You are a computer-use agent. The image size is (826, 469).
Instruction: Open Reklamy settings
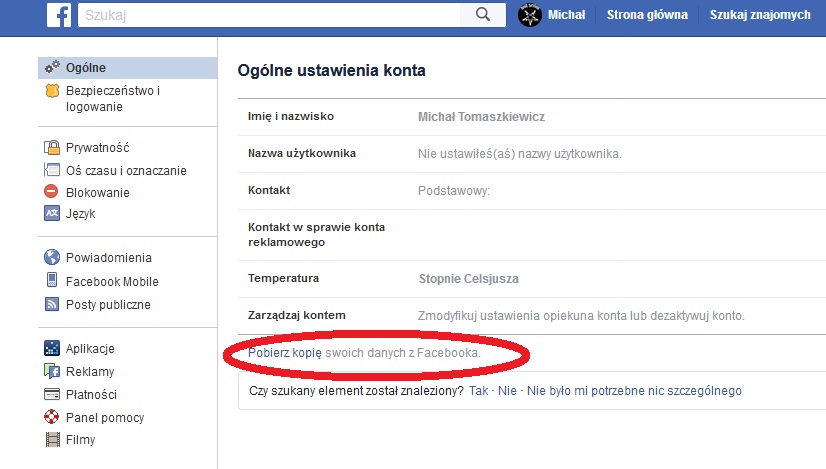tap(90, 372)
